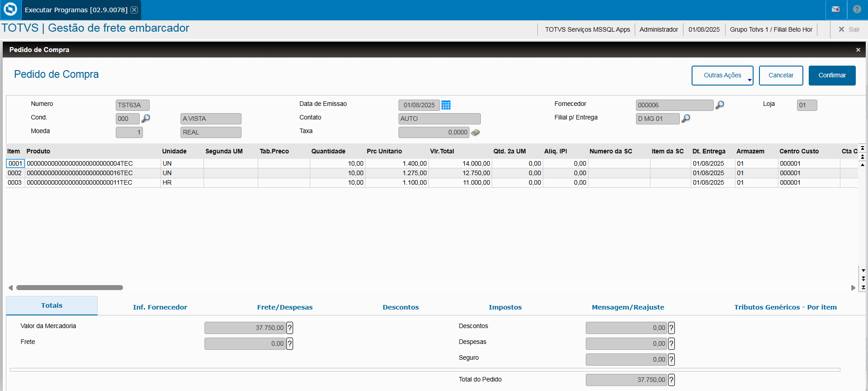
Task: Open the mail notifications icon
Action: 835,9
